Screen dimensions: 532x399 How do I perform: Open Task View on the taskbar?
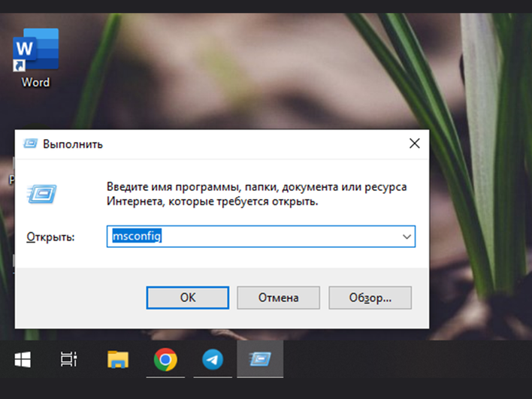tap(69, 359)
